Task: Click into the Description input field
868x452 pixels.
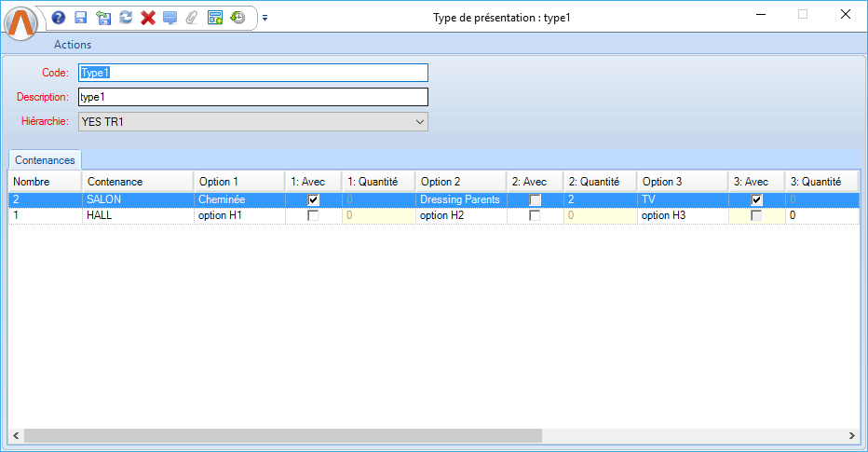Action: click(252, 97)
